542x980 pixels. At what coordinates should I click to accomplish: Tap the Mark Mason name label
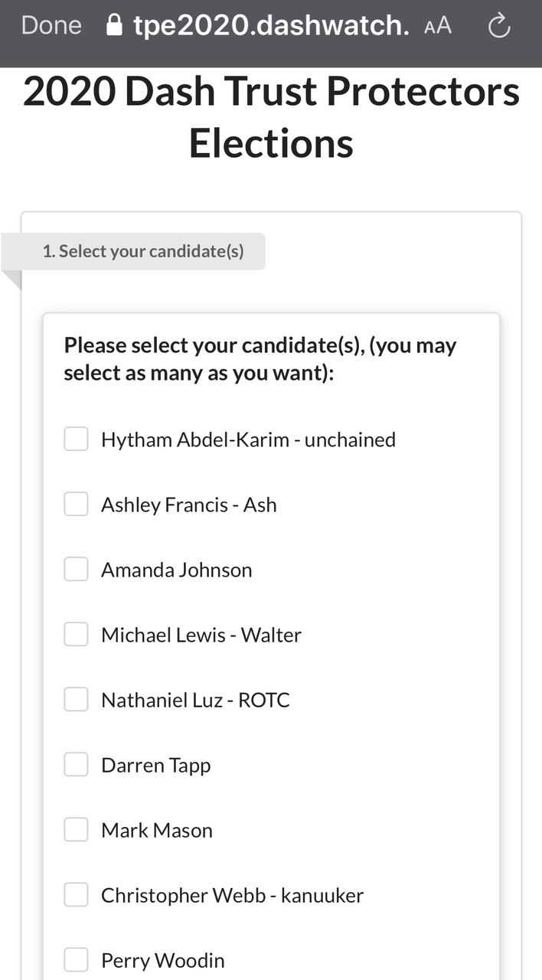click(157, 831)
